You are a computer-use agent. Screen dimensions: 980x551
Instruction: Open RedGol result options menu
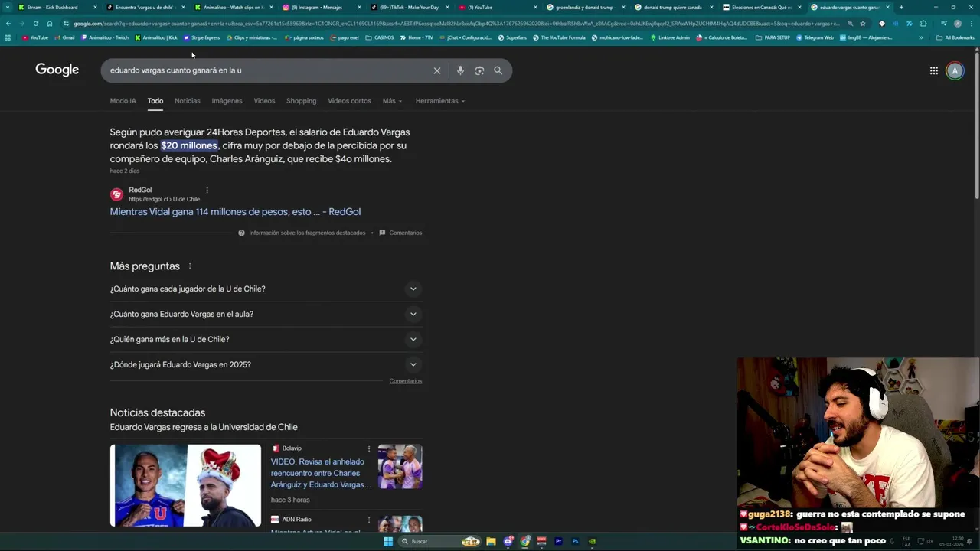click(207, 190)
